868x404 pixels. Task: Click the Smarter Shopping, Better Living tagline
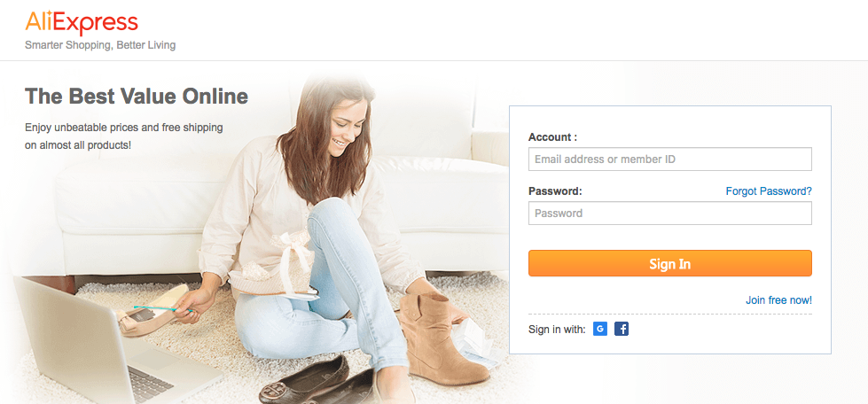point(100,45)
